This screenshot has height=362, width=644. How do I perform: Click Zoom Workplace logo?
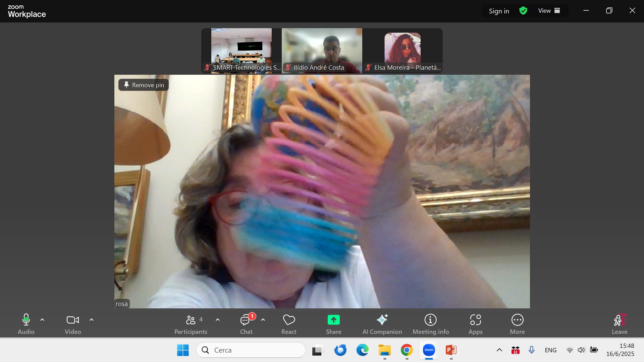click(27, 11)
